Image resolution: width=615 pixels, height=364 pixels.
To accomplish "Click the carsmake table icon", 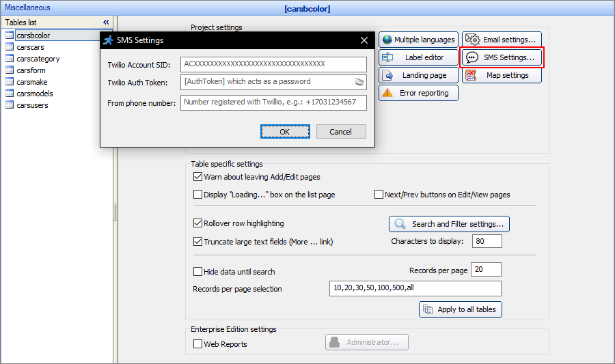I will point(10,82).
